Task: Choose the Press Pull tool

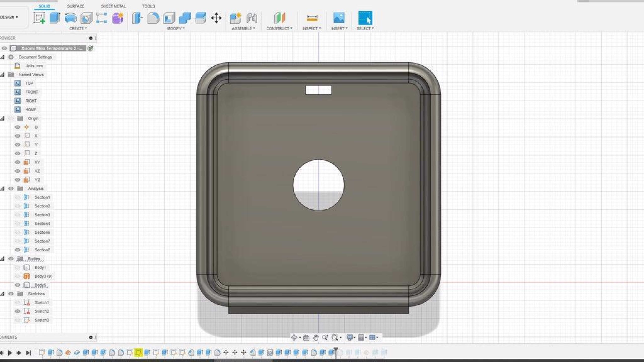Action: pyautogui.click(x=137, y=18)
